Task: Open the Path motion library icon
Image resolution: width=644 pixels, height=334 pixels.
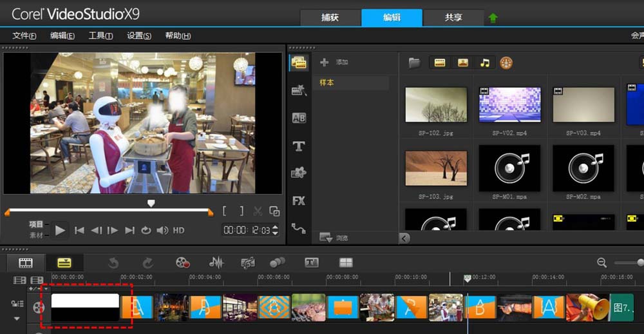Action: tap(299, 228)
